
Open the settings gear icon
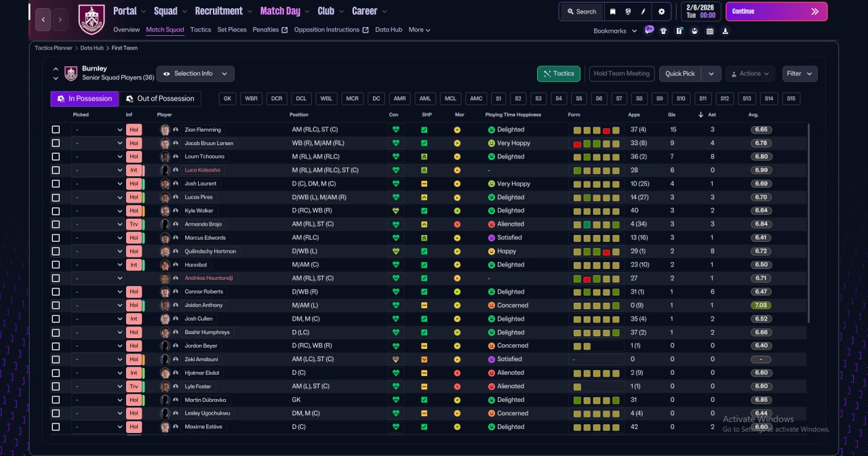(662, 12)
